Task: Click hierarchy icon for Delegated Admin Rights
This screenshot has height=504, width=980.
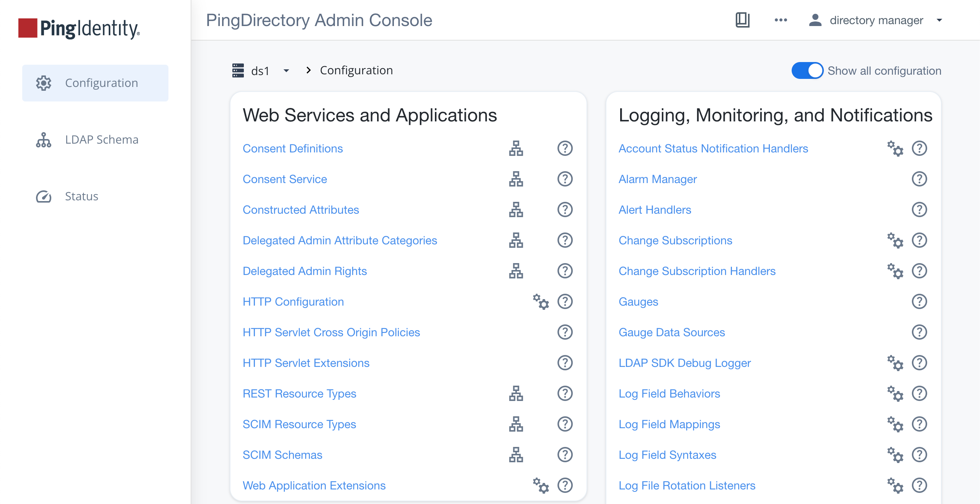Action: 516,271
